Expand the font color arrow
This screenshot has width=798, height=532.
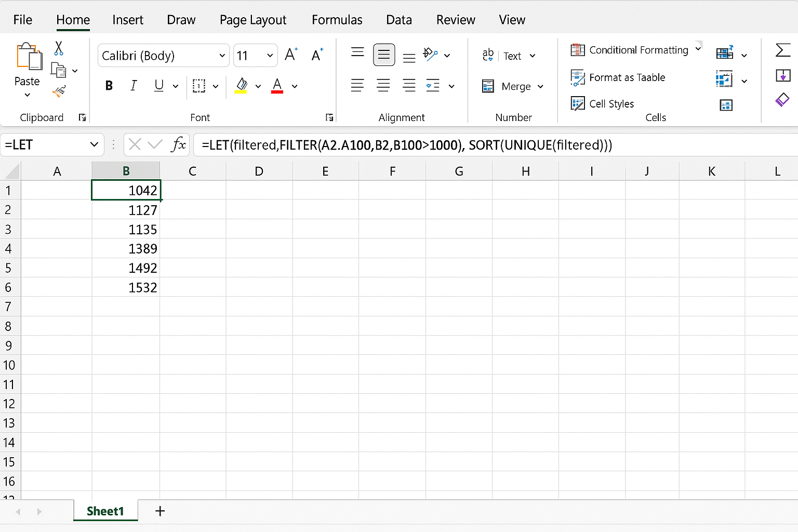pos(295,86)
